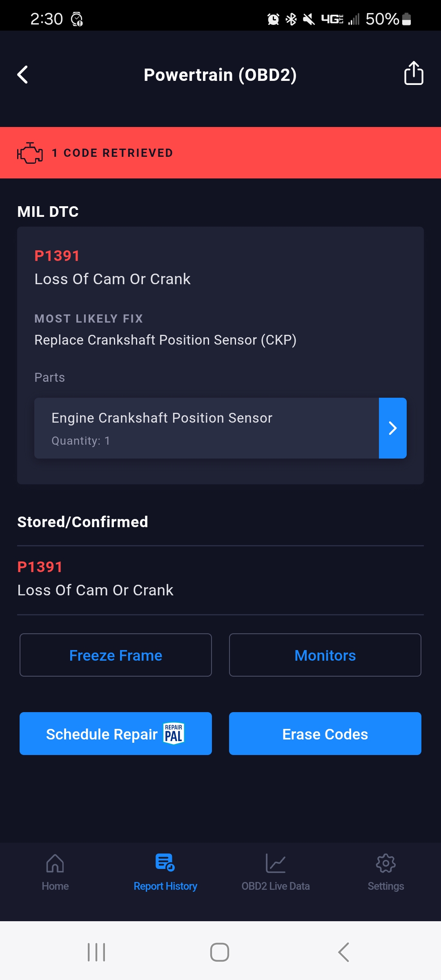Viewport: 441px width, 980px height.
Task: Tap Android home navigation button
Action: 220,952
